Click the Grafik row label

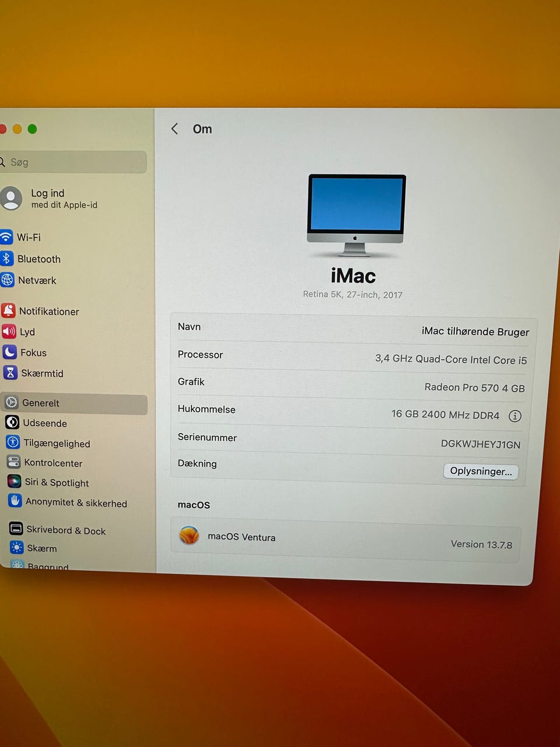(x=191, y=382)
